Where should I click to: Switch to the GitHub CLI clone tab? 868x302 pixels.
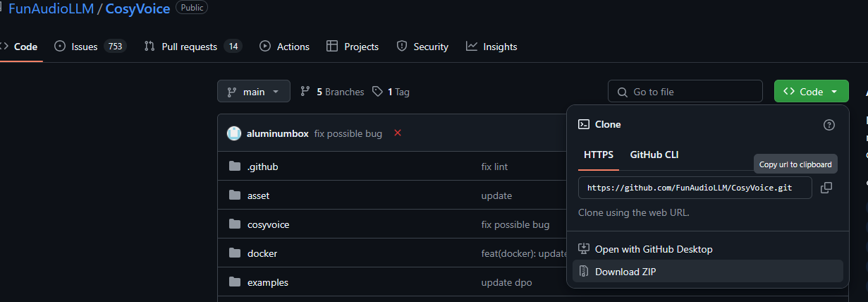(654, 155)
